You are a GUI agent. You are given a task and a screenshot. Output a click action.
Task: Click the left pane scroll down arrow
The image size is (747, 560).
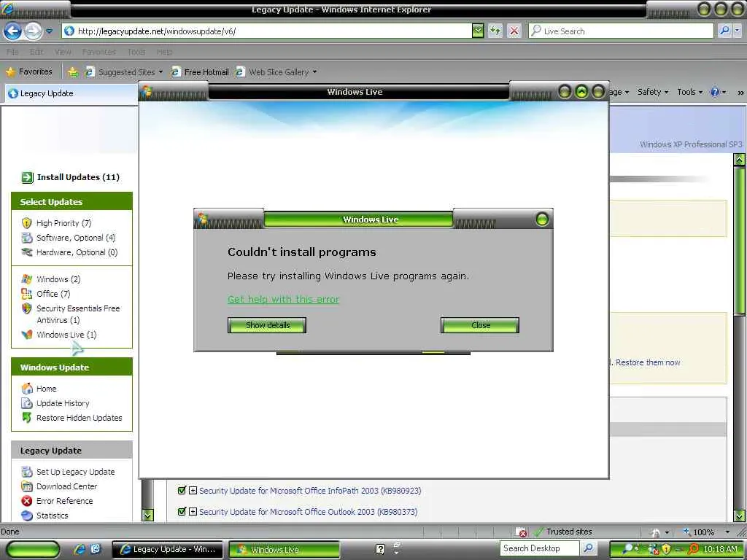point(148,515)
